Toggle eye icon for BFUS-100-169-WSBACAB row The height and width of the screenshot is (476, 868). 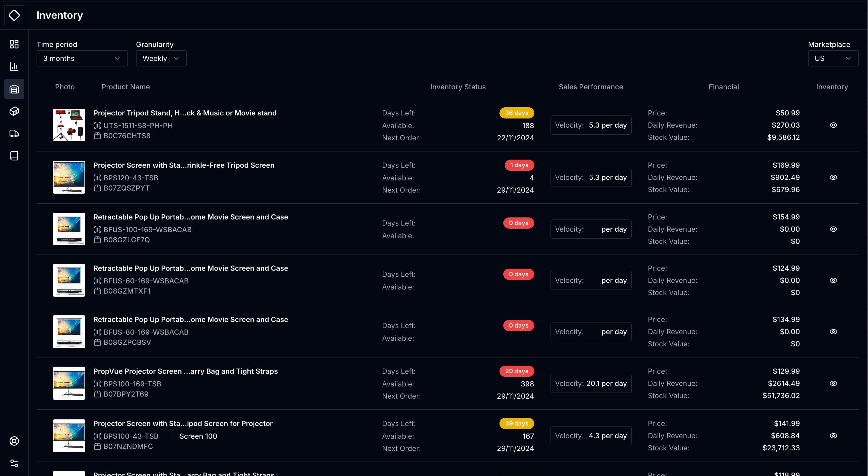coord(833,229)
